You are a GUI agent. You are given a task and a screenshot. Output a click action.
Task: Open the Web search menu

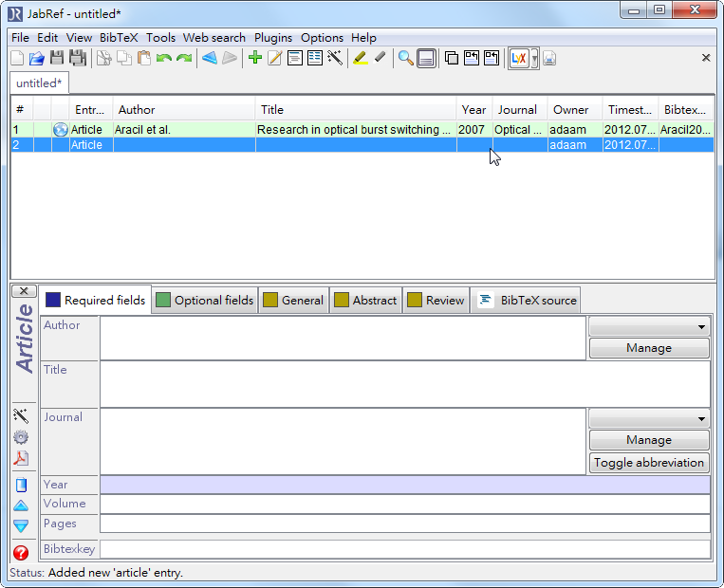pyautogui.click(x=214, y=38)
